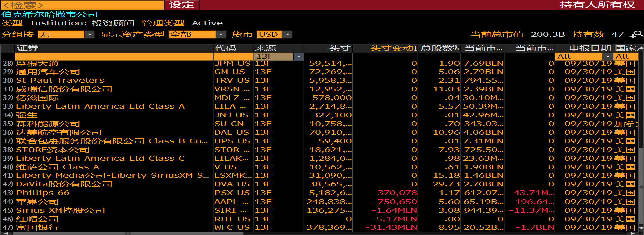Open Liberty Latin America Ltd Class A
Viewport: 644px width, 235px height.
[100, 106]
